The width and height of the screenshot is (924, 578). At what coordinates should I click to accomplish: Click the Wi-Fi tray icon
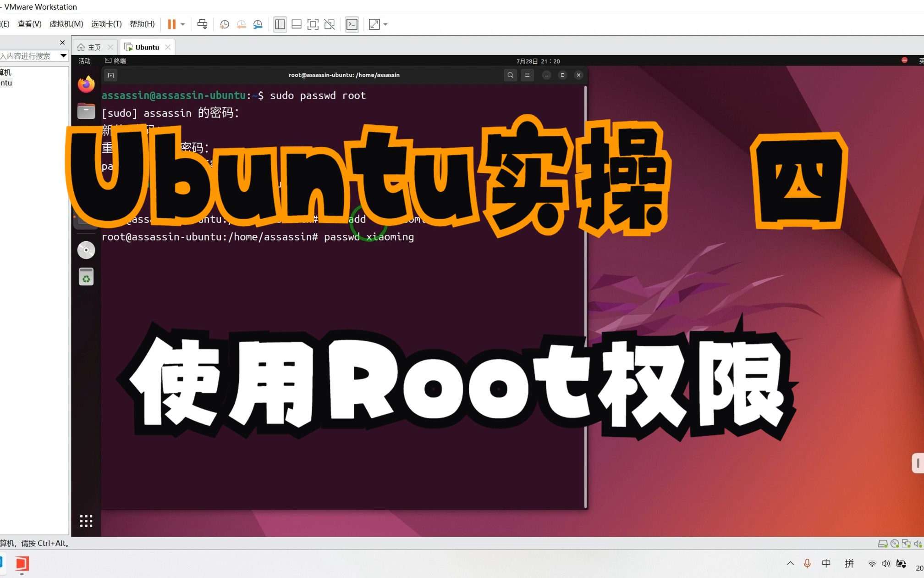[872, 564]
